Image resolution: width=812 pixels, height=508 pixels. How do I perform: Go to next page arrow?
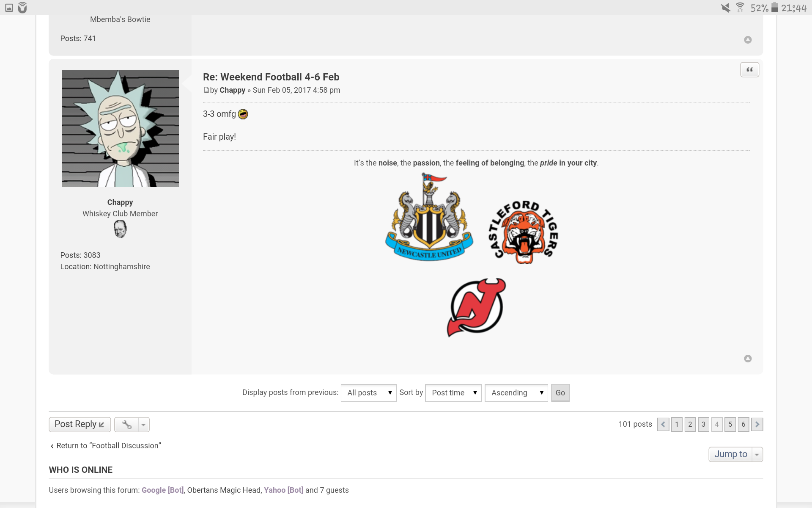pos(757,424)
